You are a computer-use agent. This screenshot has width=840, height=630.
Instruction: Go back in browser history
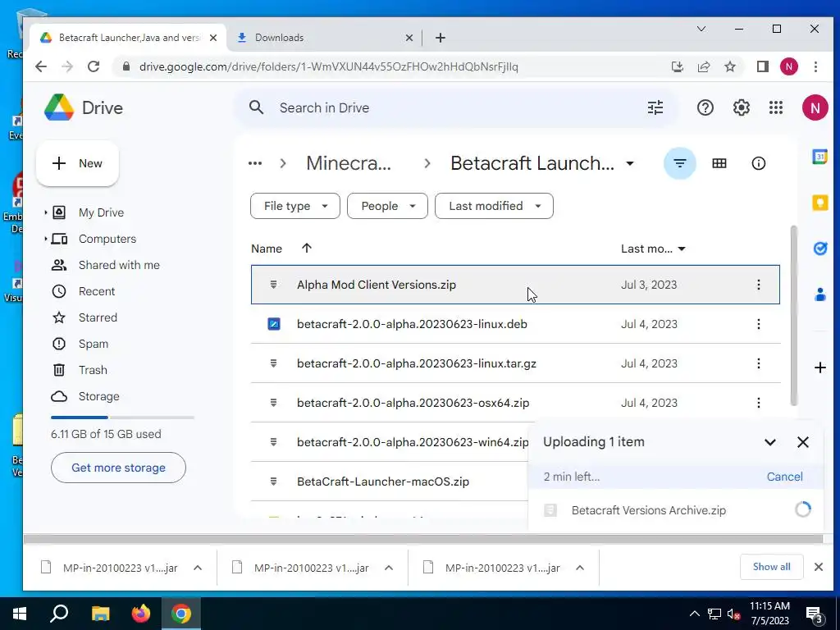point(41,66)
